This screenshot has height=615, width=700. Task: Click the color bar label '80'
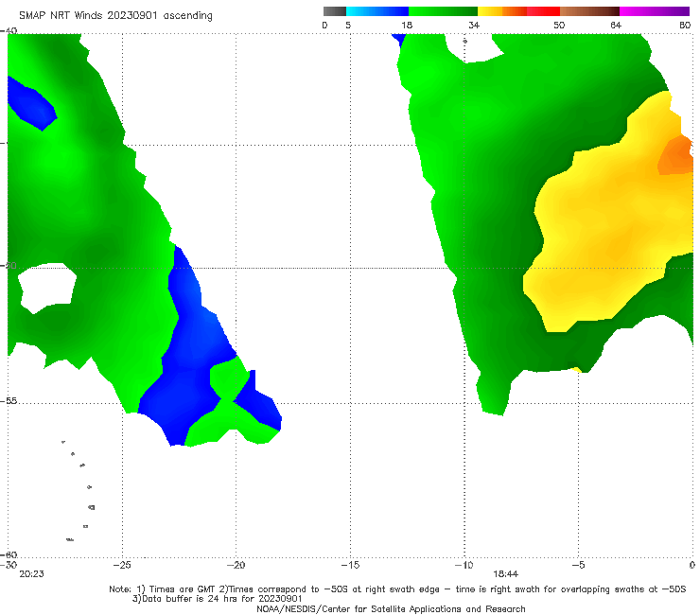point(685,25)
